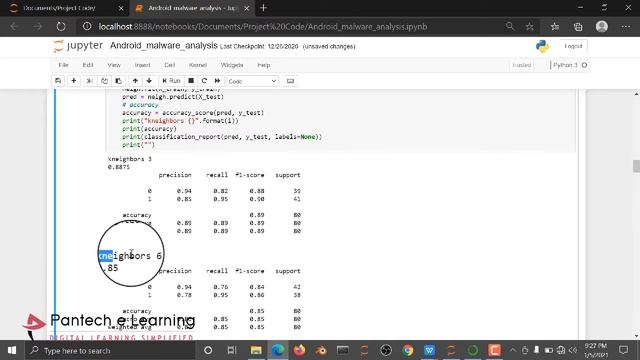640x360 pixels.
Task: Open Firefox from the taskbar
Action: click(299, 350)
